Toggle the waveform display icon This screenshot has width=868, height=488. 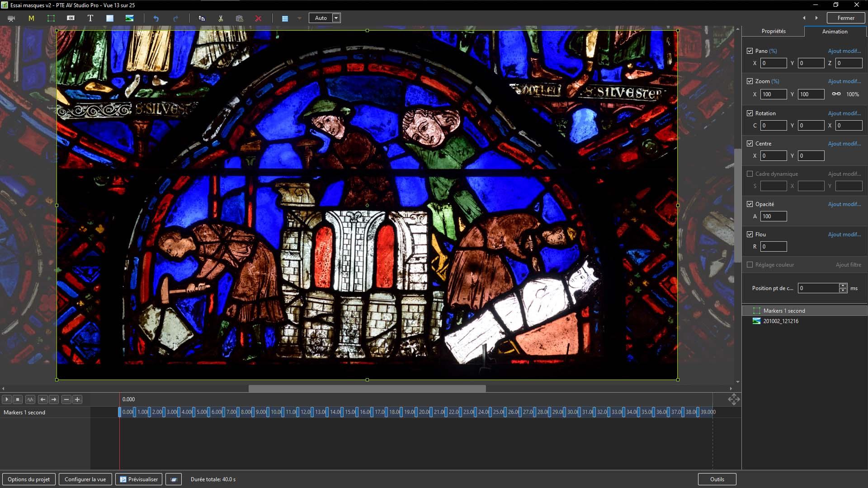(x=30, y=399)
